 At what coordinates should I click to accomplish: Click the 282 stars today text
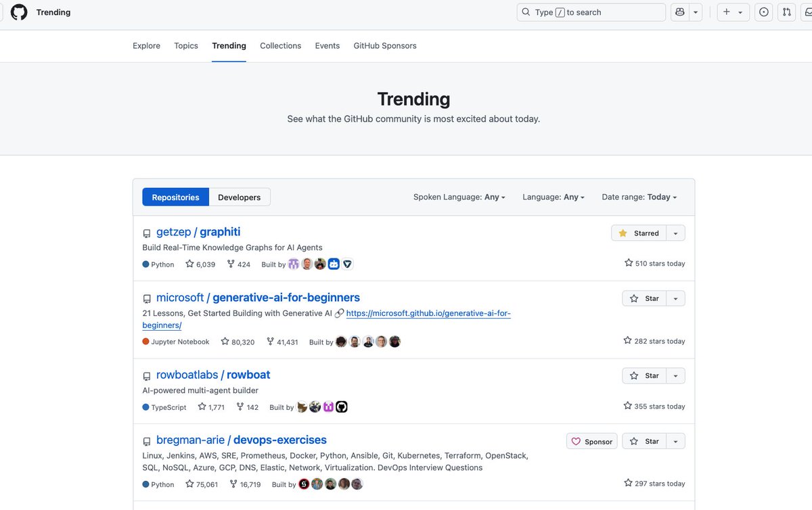pyautogui.click(x=654, y=341)
